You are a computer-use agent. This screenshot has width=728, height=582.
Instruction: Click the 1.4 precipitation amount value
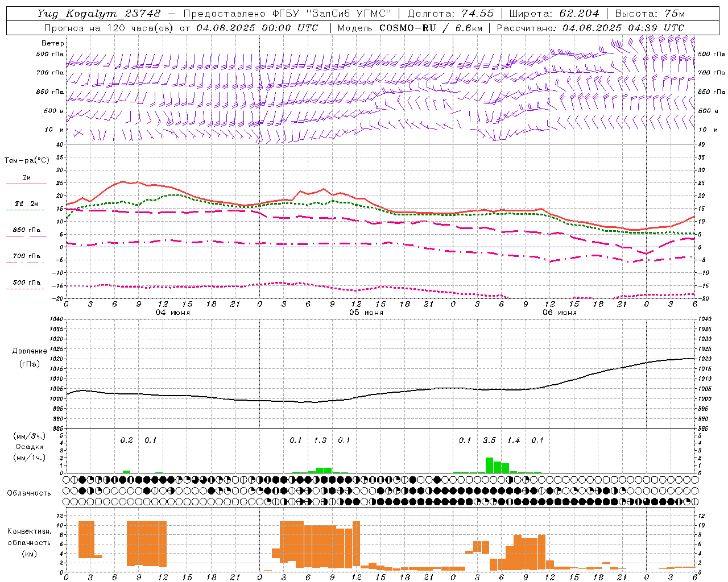514,440
